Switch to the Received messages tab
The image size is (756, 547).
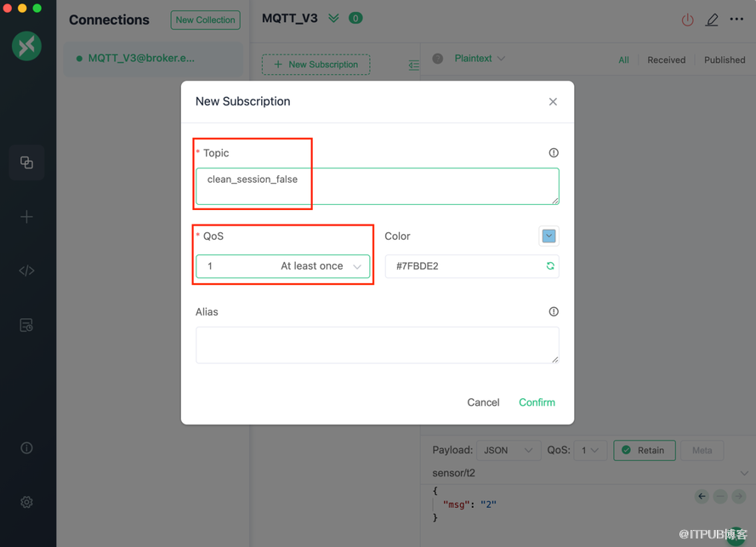(x=666, y=60)
